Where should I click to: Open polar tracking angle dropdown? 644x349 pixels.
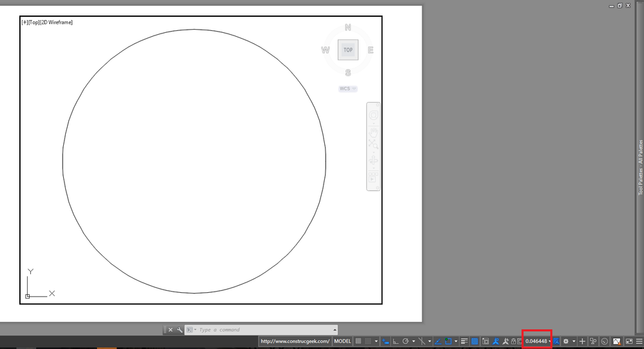pyautogui.click(x=414, y=341)
